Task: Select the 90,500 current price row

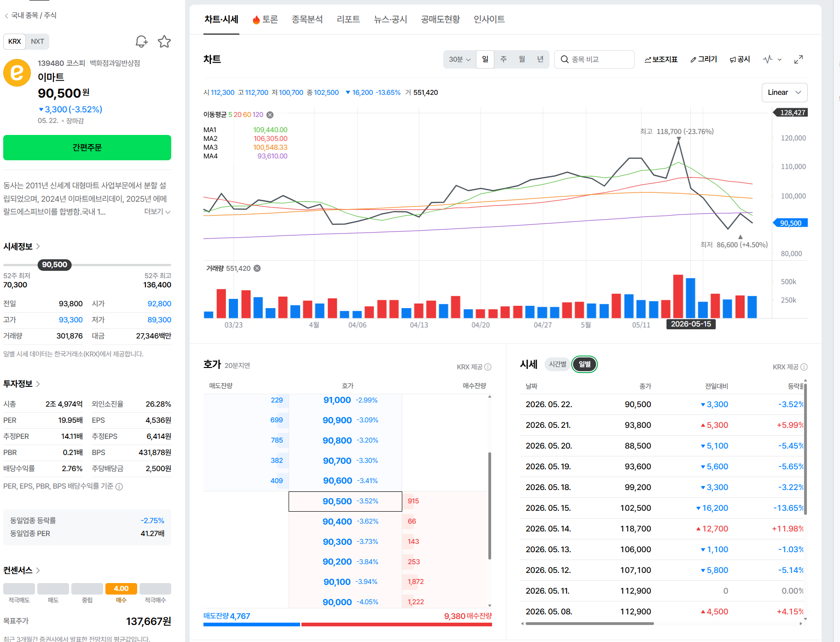Action: point(345,502)
